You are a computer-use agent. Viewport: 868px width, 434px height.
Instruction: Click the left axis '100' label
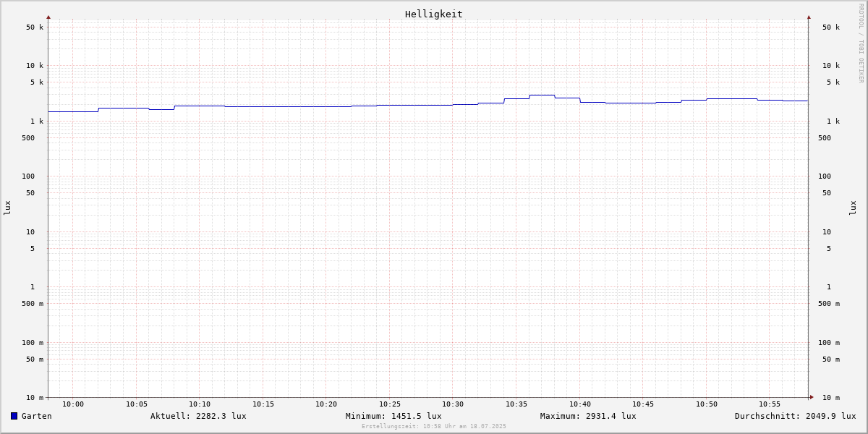[x=28, y=176]
